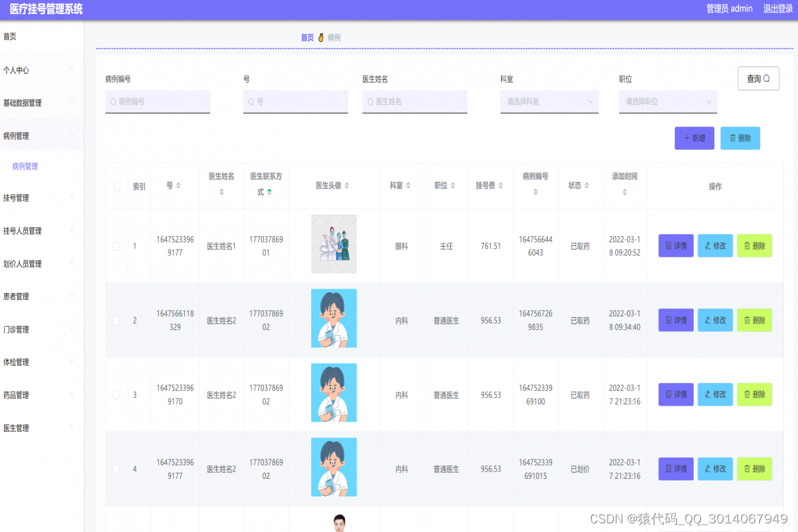The height and width of the screenshot is (532, 798).
Task: Check the row 1 checkbox
Action: pos(116,246)
